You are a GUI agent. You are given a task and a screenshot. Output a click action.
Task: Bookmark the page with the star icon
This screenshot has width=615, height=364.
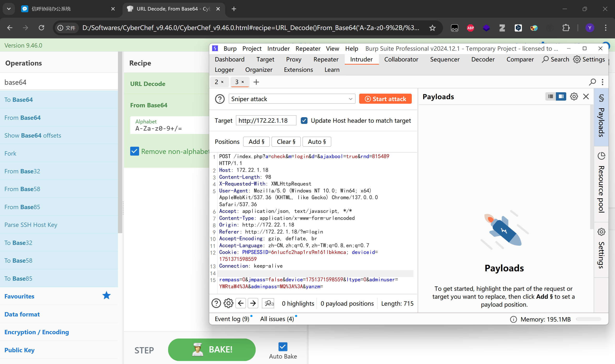(x=432, y=28)
